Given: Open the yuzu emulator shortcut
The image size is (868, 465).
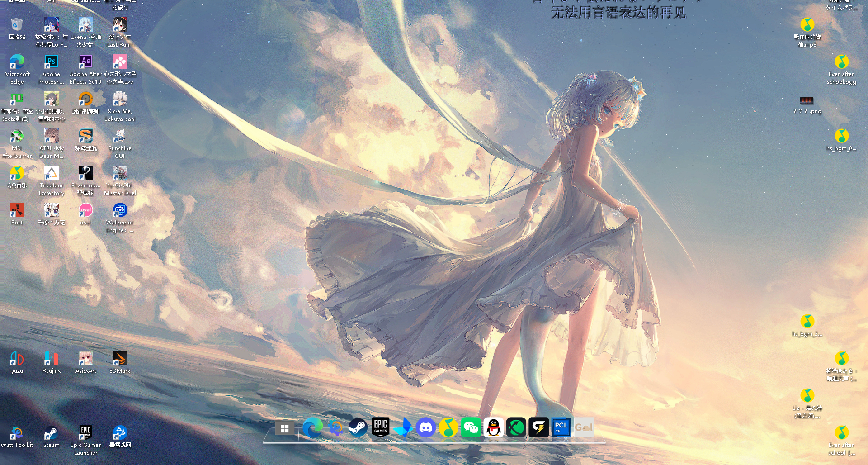Looking at the screenshot, I should pos(17,359).
